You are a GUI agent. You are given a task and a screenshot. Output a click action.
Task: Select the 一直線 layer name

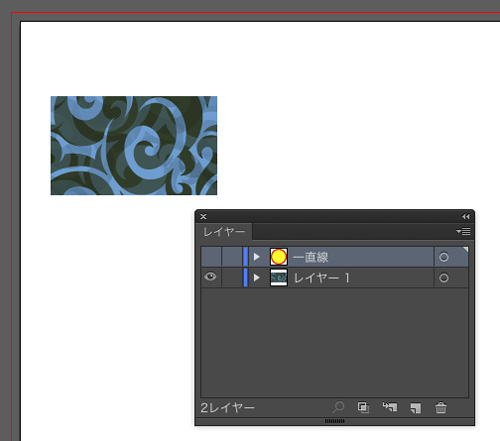click(311, 257)
